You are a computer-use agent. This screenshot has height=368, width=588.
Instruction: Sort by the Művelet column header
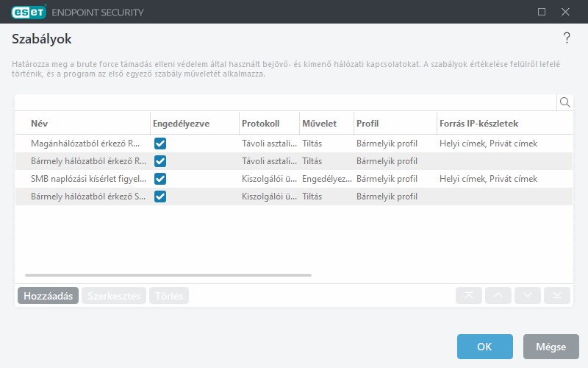click(x=319, y=123)
